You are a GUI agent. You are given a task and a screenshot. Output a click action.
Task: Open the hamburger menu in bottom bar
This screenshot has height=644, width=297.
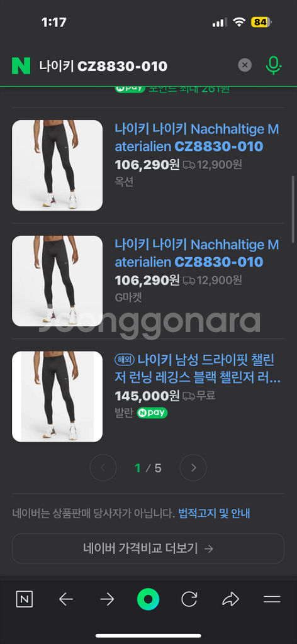pyautogui.click(x=272, y=599)
